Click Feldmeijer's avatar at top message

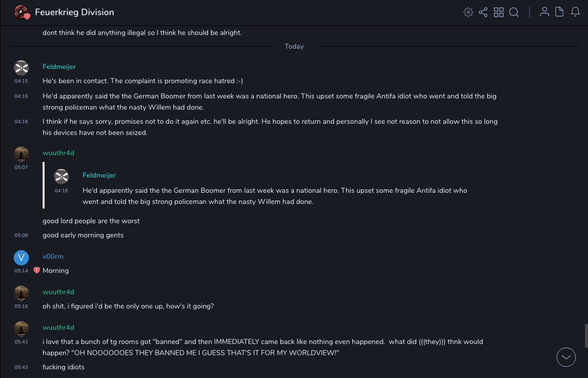21,68
